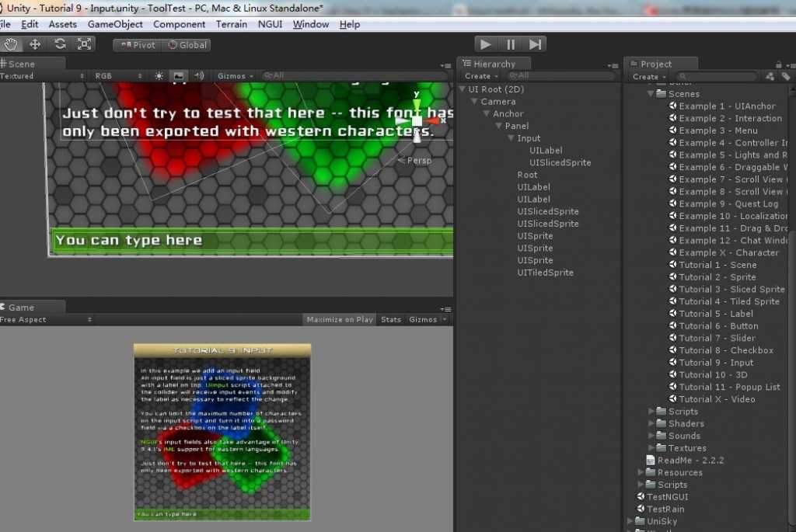Click Project search-by-label tag icon
This screenshot has height=532, width=796.
point(786,77)
